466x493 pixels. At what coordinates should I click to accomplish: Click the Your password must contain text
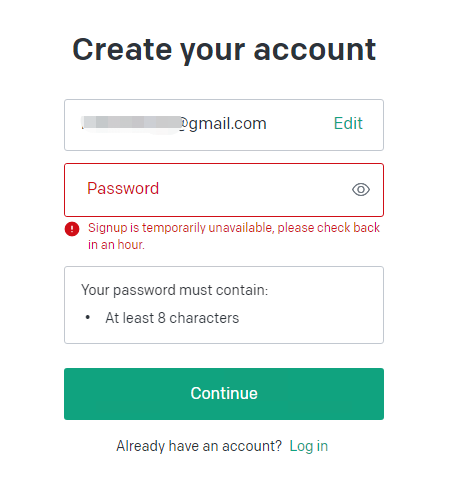(x=175, y=290)
